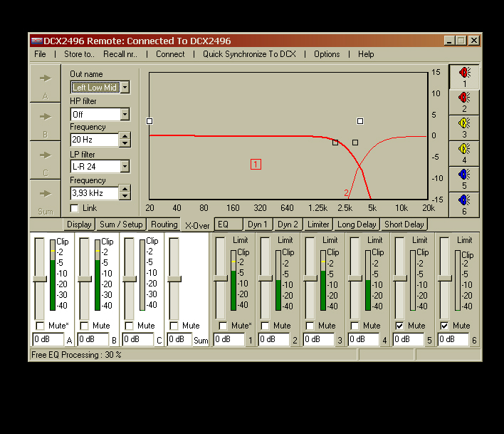This screenshot has height=434, width=504.
Task: Click the Sum gain fader handle
Action: [174, 279]
